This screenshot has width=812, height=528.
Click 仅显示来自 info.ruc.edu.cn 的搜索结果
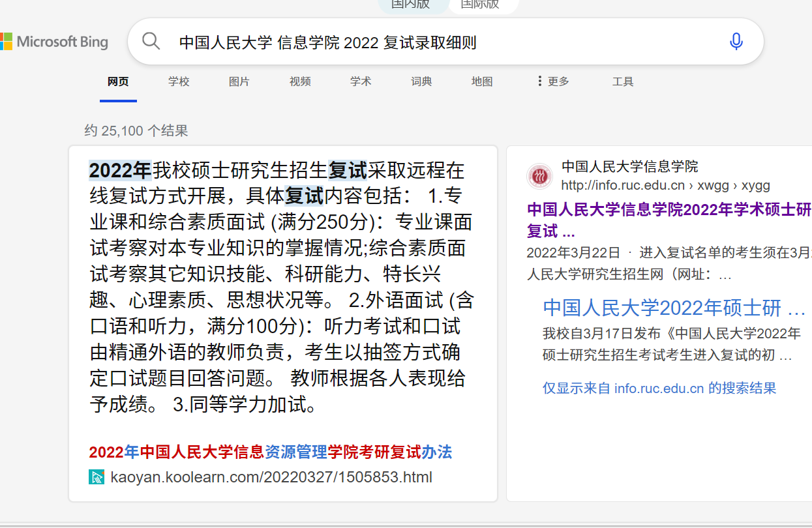(x=660, y=388)
